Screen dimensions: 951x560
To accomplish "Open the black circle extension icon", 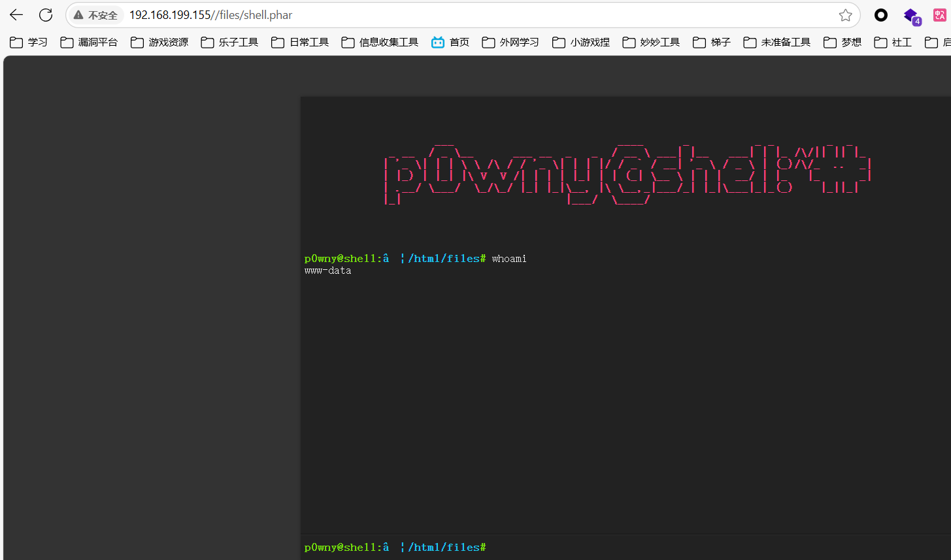I will (x=881, y=15).
